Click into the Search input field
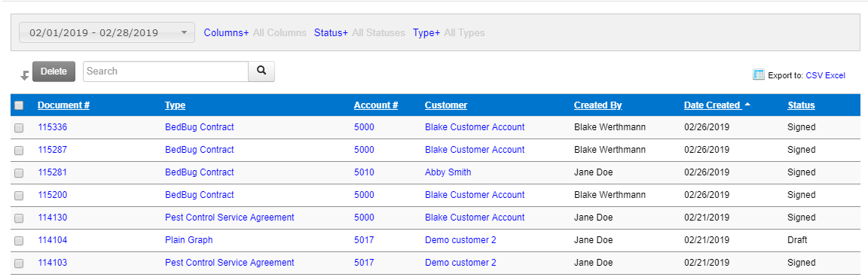The width and height of the screenshot is (868, 277). tap(166, 72)
